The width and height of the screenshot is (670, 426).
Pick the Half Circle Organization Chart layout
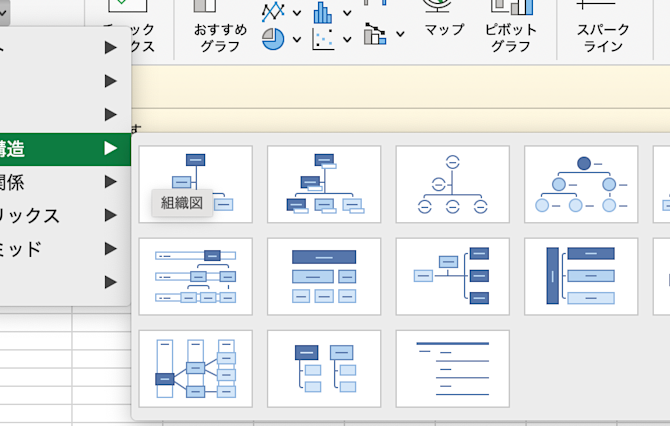pos(453,184)
